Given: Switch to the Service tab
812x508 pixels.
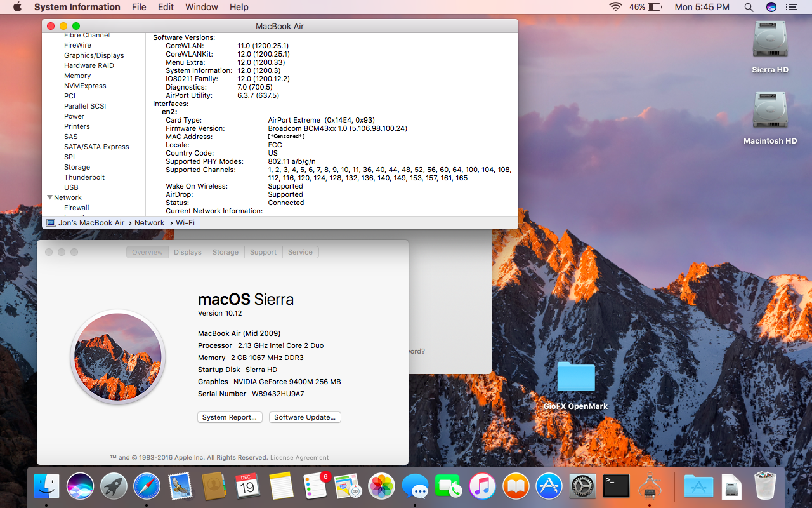Looking at the screenshot, I should pyautogui.click(x=300, y=252).
